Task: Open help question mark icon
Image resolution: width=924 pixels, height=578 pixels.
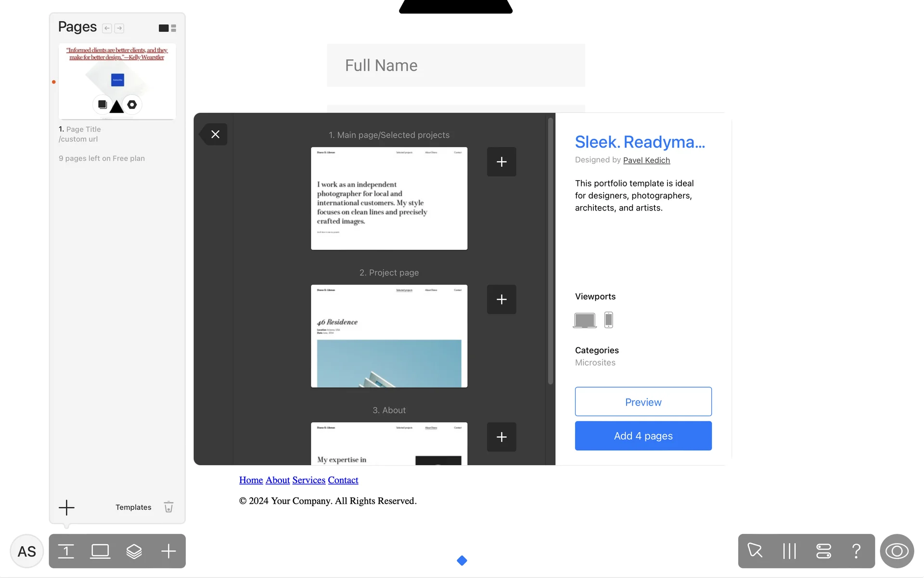Action: click(x=856, y=551)
